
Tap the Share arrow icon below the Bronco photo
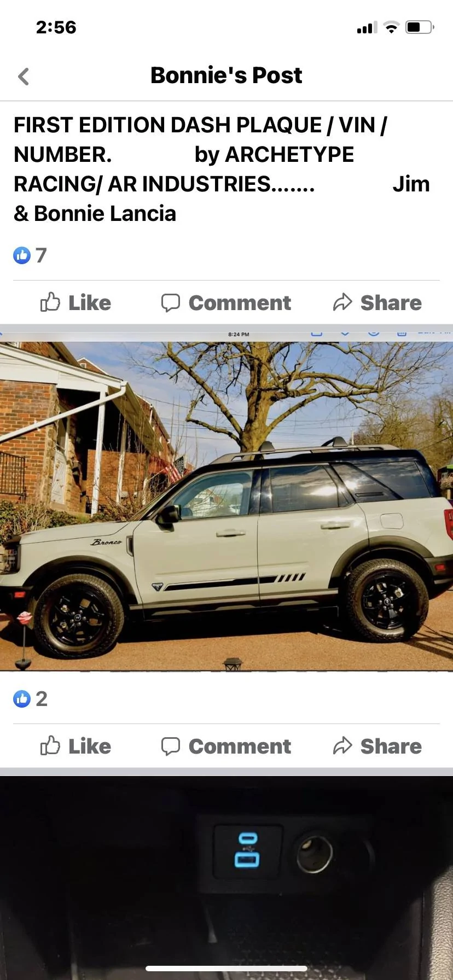342,745
